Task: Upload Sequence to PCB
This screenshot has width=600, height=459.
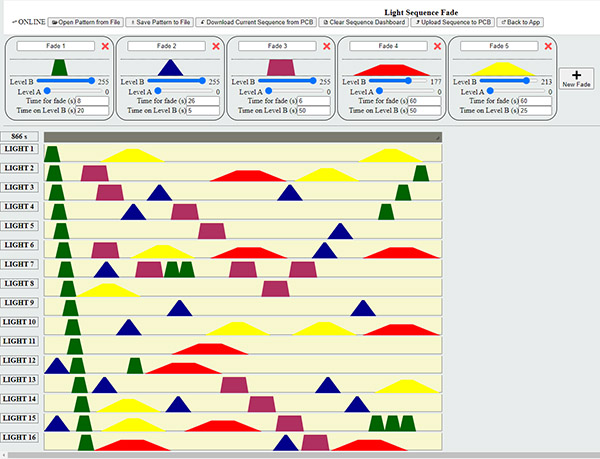Action: [x=450, y=21]
